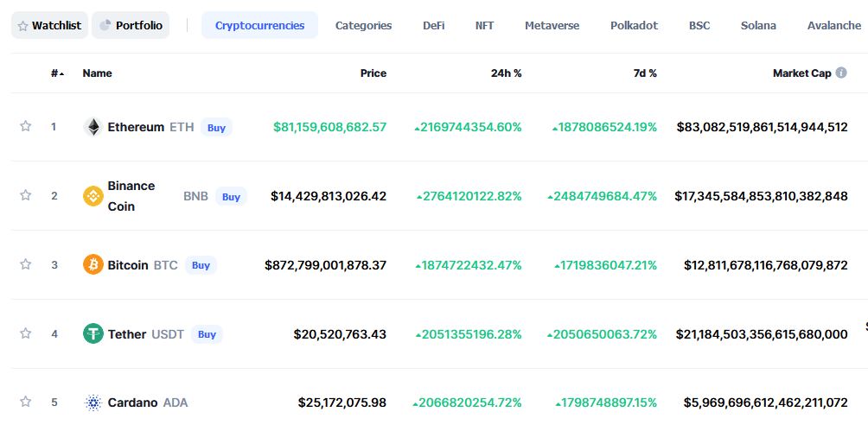Click the star icon in Watchlist button
868x431 pixels.
click(22, 26)
